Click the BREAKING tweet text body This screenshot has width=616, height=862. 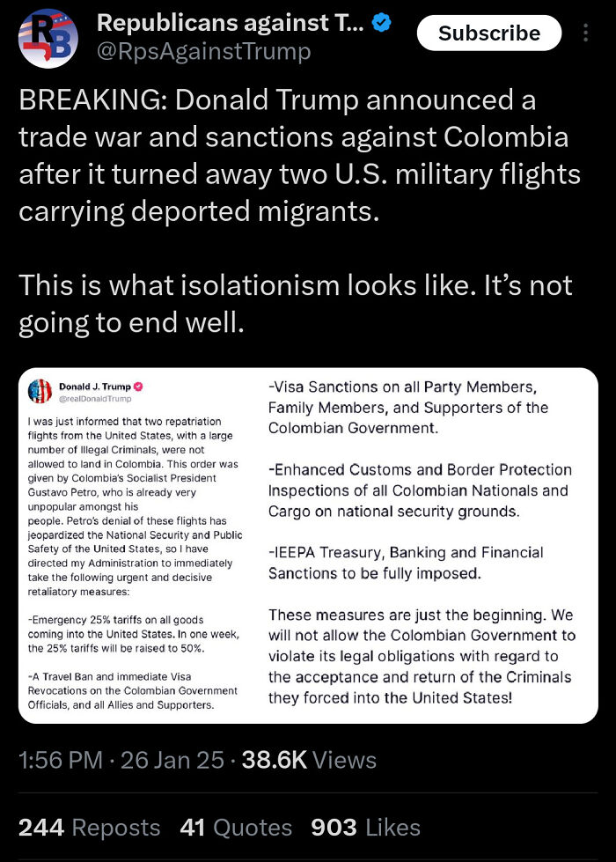(290, 156)
